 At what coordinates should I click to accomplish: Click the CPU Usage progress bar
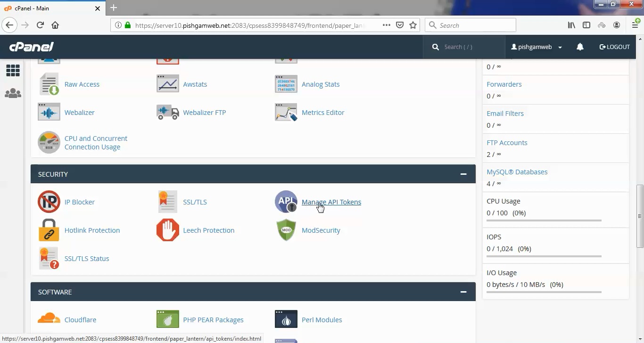coord(544,220)
